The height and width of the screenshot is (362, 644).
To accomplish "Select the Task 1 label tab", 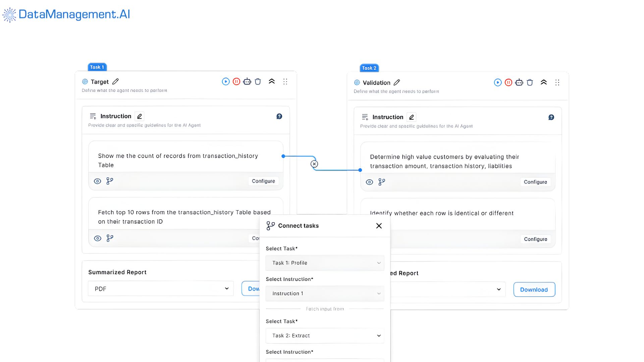I will pos(97,67).
